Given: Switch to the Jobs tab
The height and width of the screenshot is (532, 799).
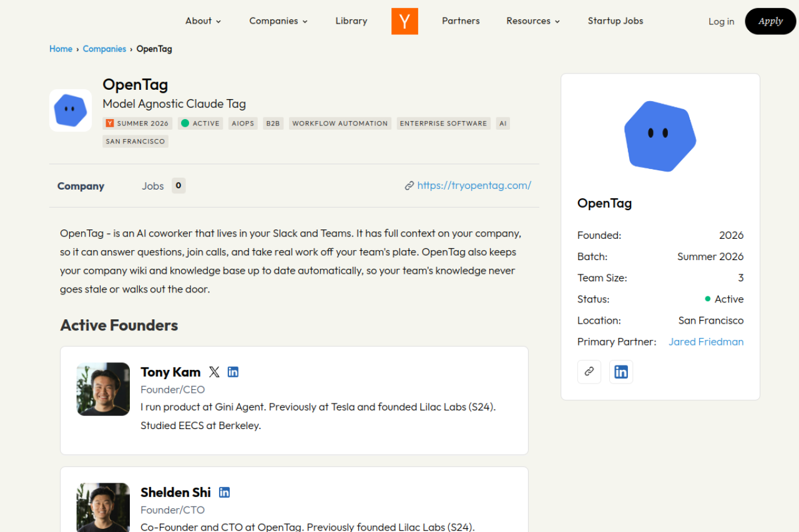Looking at the screenshot, I should 152,186.
